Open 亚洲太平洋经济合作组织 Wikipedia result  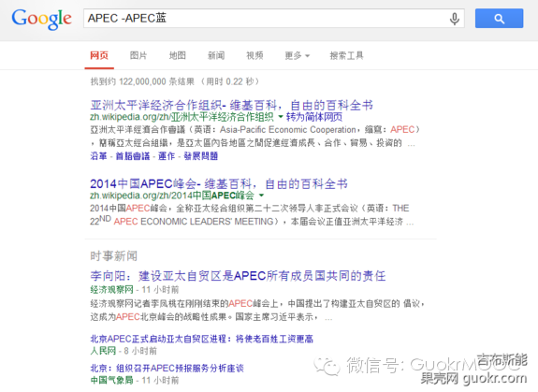click(x=232, y=105)
